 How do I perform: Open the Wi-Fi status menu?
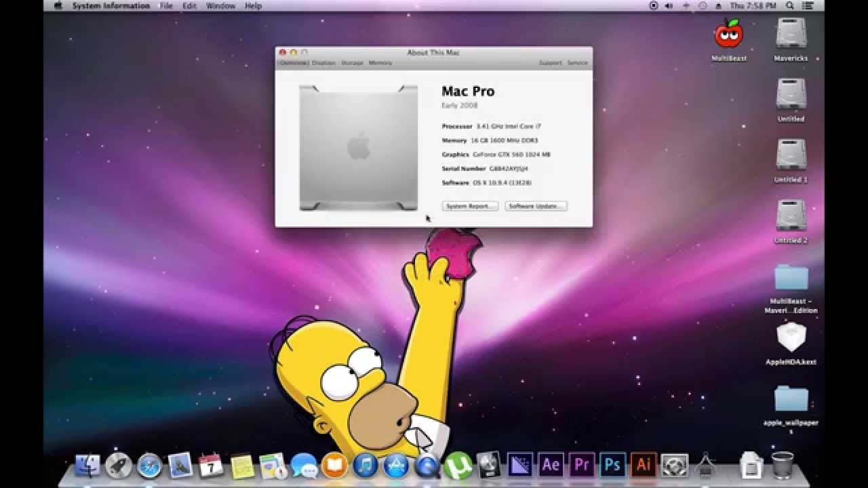coord(686,5)
